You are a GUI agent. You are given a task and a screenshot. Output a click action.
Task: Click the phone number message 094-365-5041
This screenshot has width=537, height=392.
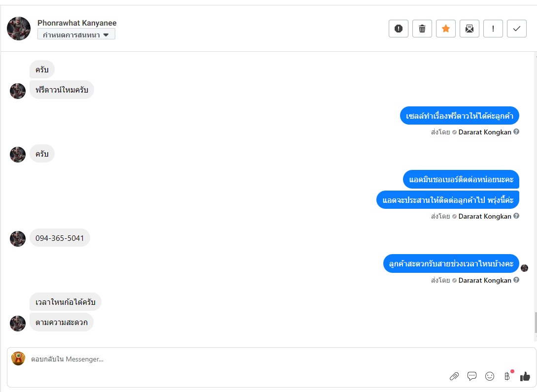(60, 238)
